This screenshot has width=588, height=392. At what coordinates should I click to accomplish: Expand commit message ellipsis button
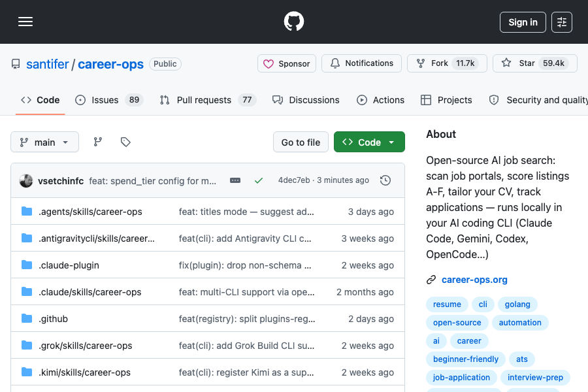pos(235,180)
